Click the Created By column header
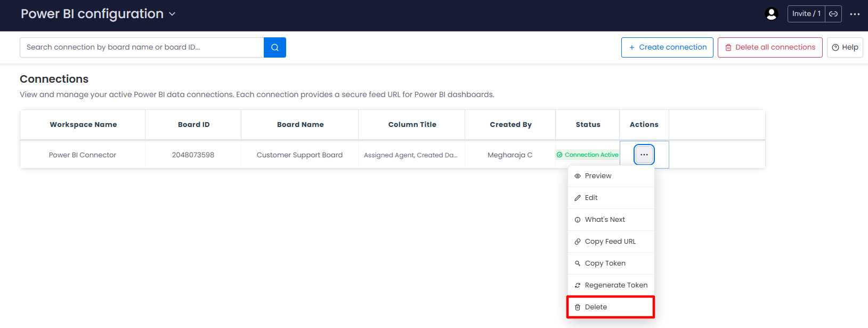The height and width of the screenshot is (328, 868). click(x=510, y=125)
